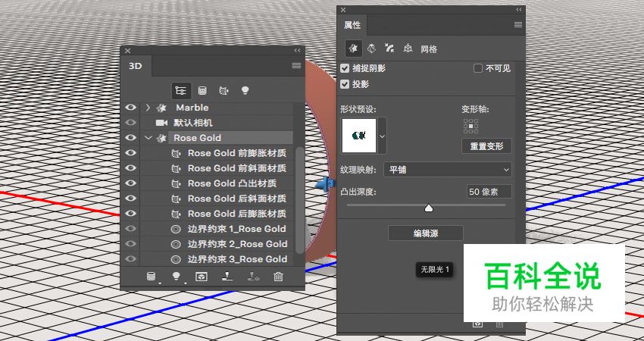Enable 不可见 checkbox
Viewport: 644px width, 341px height.
(x=477, y=68)
